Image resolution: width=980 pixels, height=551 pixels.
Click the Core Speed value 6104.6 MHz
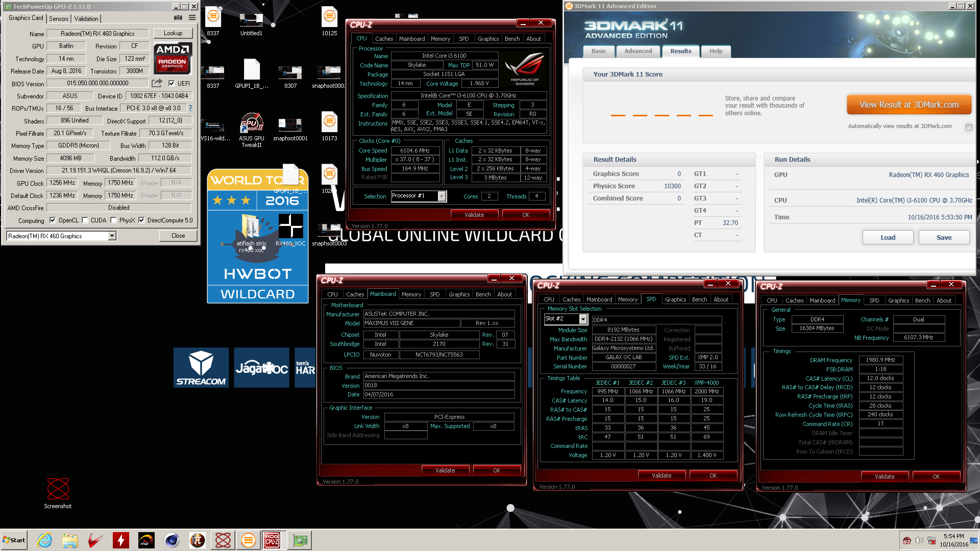pyautogui.click(x=415, y=151)
